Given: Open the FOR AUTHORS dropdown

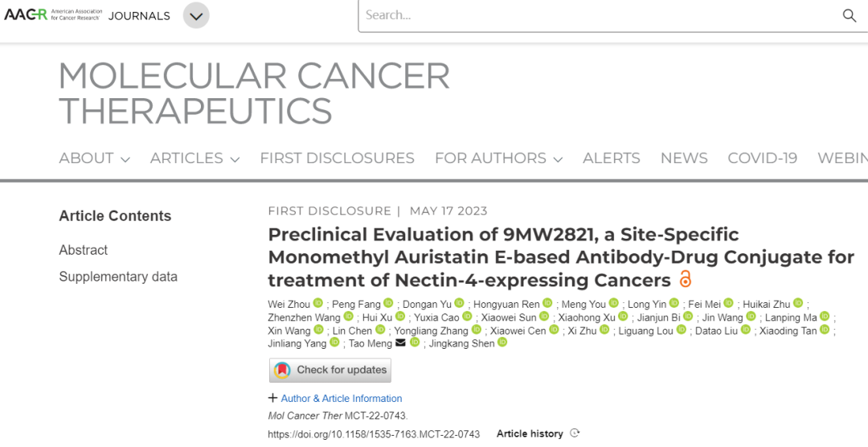Looking at the screenshot, I should coord(498,158).
